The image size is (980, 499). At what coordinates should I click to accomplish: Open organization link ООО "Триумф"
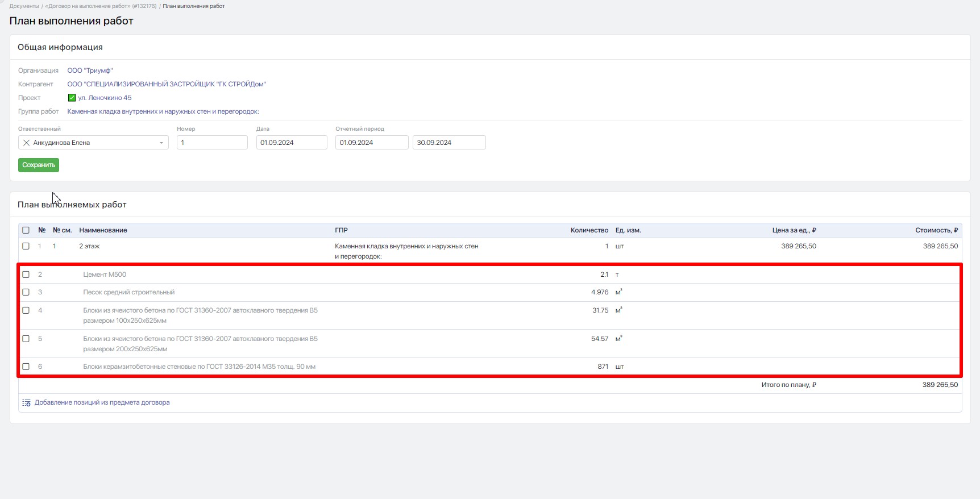tap(90, 70)
